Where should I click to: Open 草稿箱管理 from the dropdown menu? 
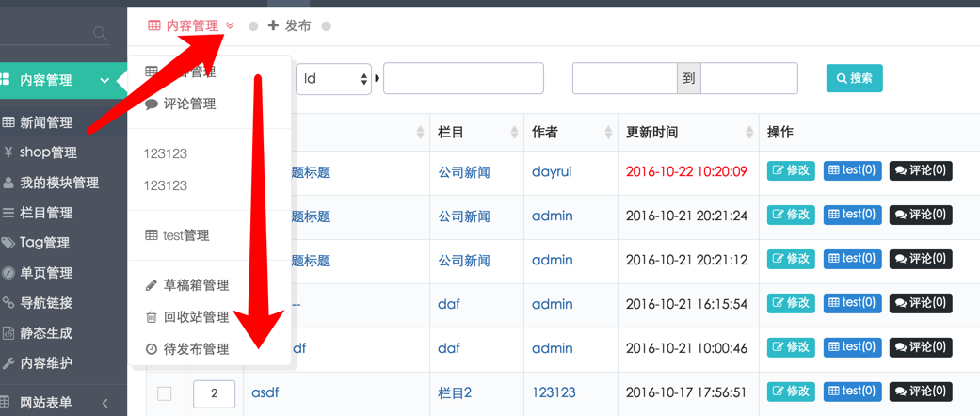[x=195, y=285]
